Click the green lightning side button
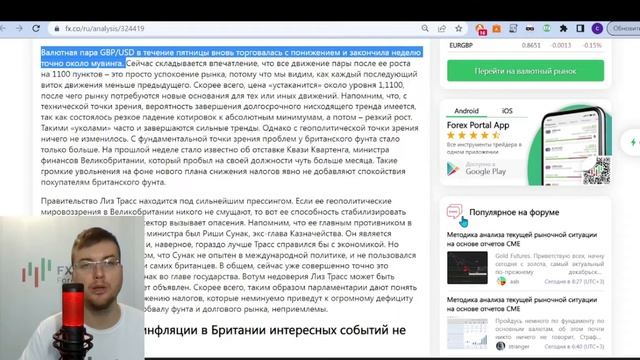 point(632,142)
